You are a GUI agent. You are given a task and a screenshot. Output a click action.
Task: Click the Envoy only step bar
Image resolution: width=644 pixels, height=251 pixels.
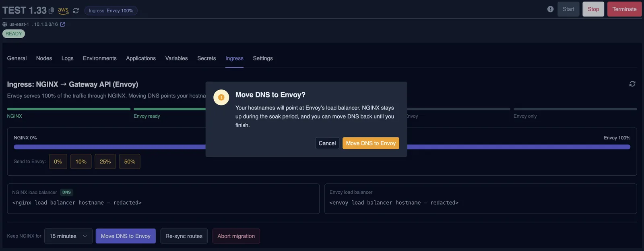coord(575,109)
